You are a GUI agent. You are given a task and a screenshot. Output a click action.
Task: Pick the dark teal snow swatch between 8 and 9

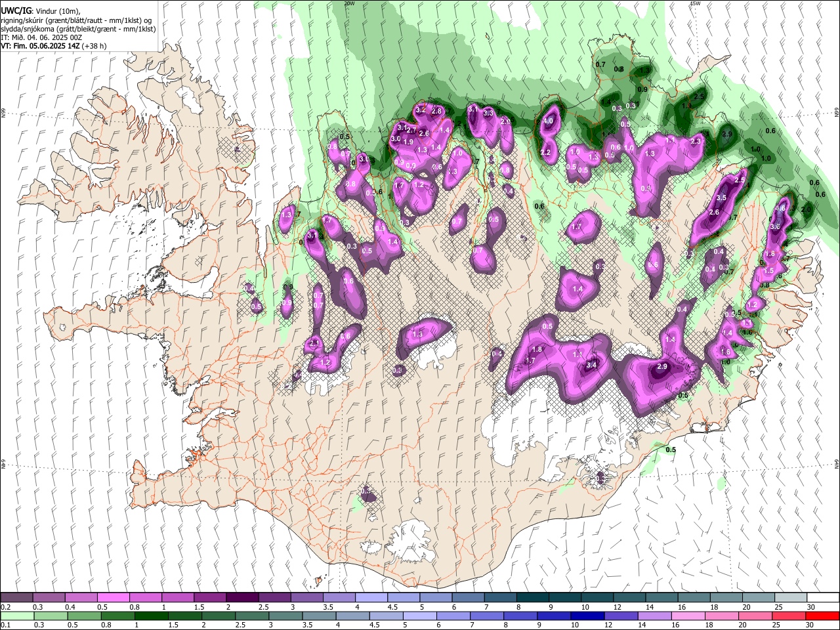(532, 597)
